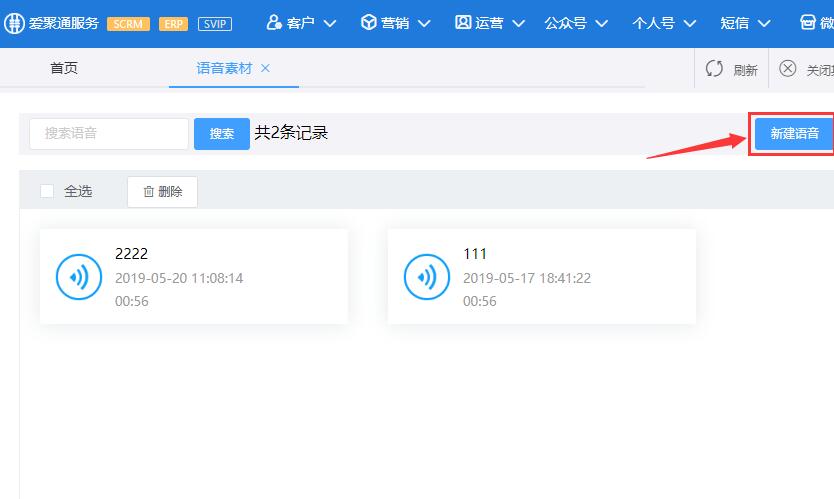The image size is (834, 499).
Task: Click the 刷新 refresh arrows icon
Action: coord(714,69)
